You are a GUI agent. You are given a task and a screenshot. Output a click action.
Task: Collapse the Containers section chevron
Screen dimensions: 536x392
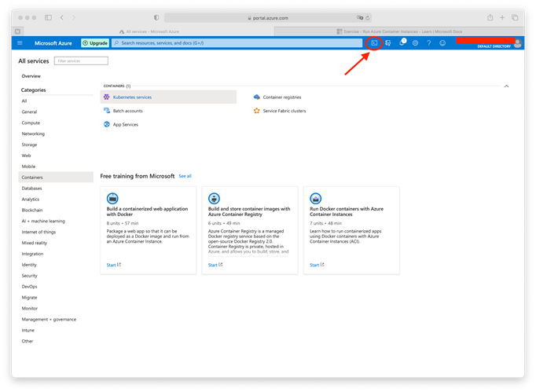[506, 86]
